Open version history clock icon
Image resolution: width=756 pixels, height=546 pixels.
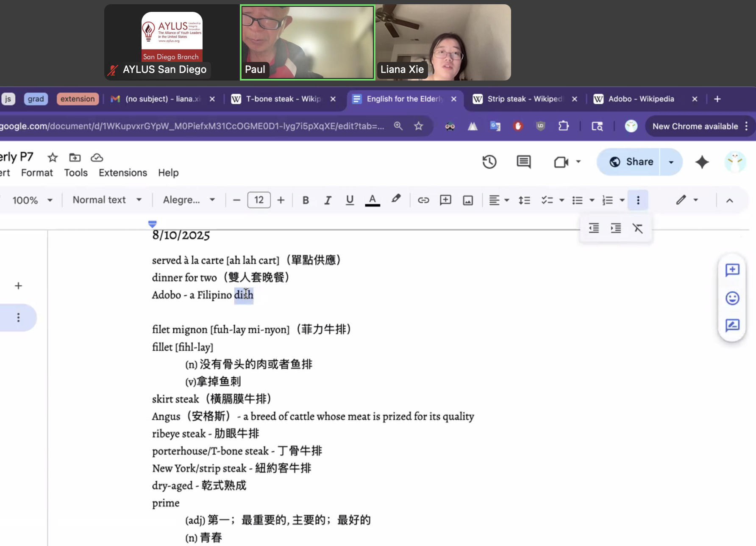[489, 162]
